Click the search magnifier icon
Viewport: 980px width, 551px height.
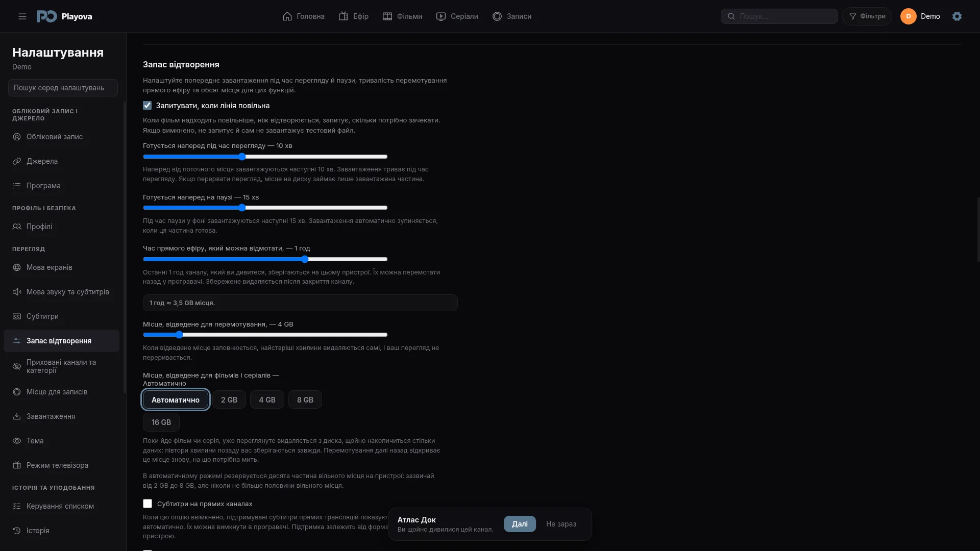[731, 16]
